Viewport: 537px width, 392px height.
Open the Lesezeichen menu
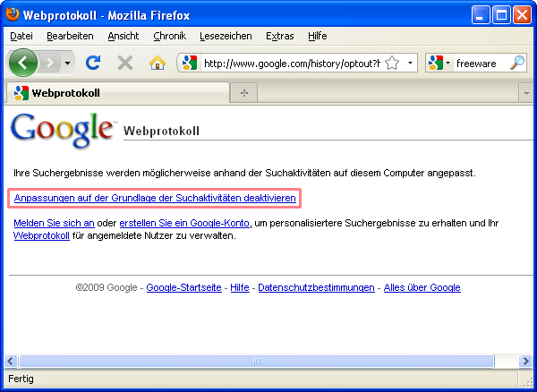coord(226,36)
